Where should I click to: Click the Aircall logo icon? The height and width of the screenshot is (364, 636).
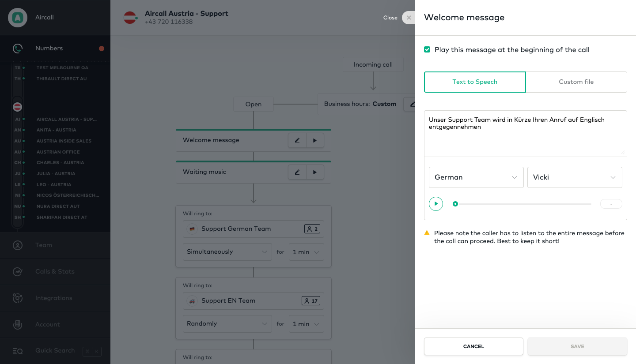18,18
